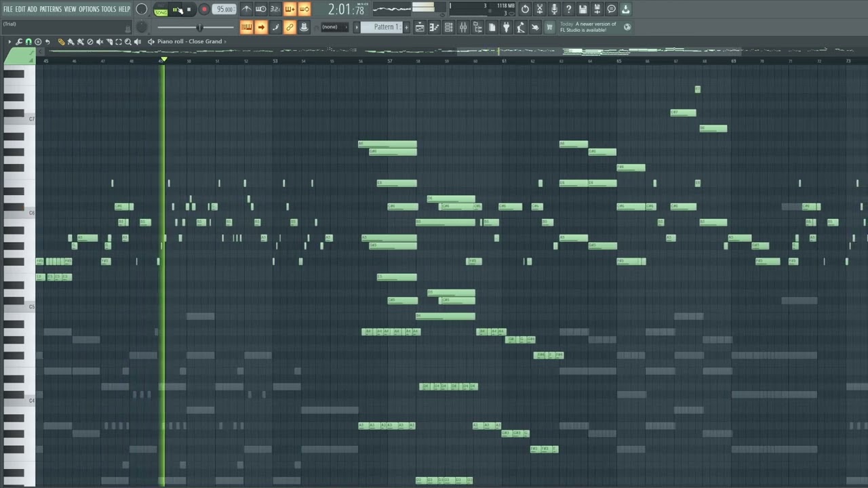Open the FILE menu
868x488 pixels.
point(7,9)
